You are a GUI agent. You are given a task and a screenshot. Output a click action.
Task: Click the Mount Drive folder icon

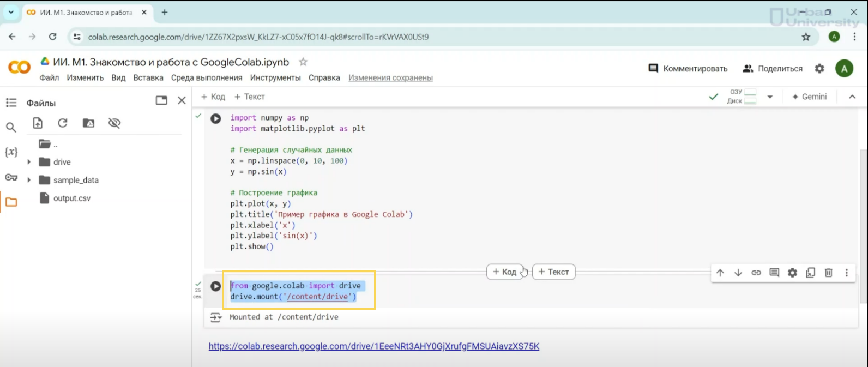pos(88,123)
